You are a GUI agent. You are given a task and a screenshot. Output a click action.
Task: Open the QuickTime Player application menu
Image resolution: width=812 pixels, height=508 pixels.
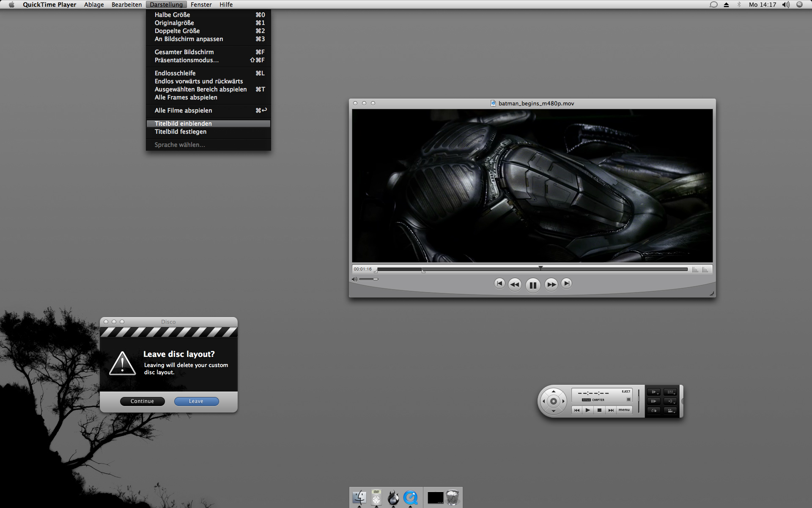click(49, 5)
